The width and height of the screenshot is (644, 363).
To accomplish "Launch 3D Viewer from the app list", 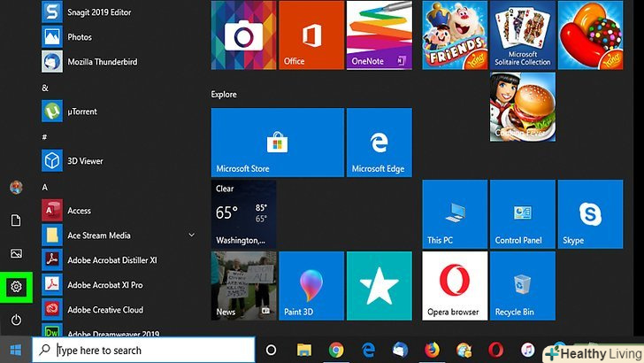I will coord(85,161).
